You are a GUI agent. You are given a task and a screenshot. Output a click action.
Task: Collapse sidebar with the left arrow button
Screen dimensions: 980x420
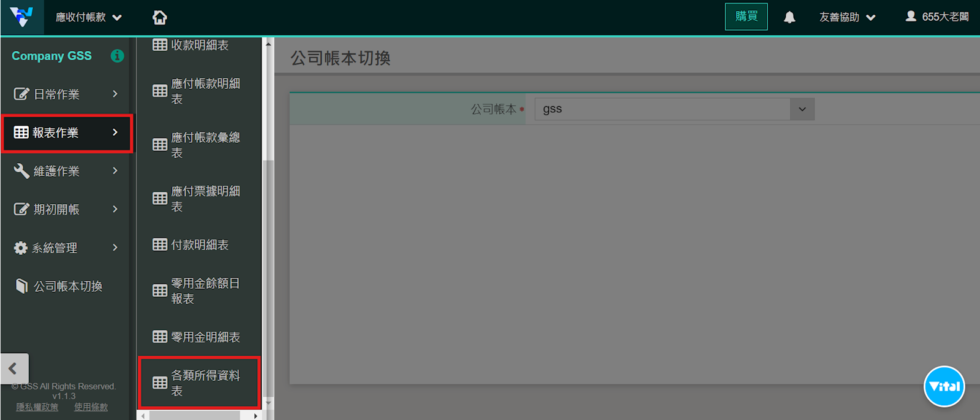click(x=15, y=368)
